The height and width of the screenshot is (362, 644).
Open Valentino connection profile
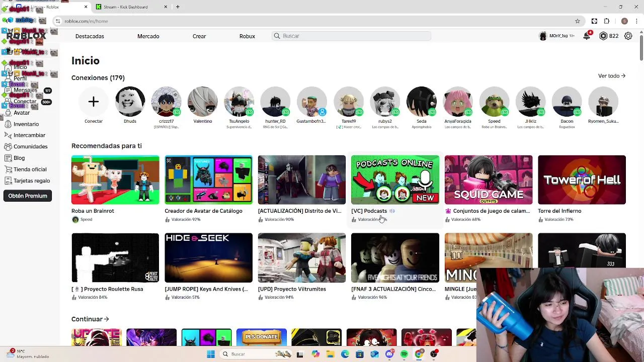click(x=203, y=106)
